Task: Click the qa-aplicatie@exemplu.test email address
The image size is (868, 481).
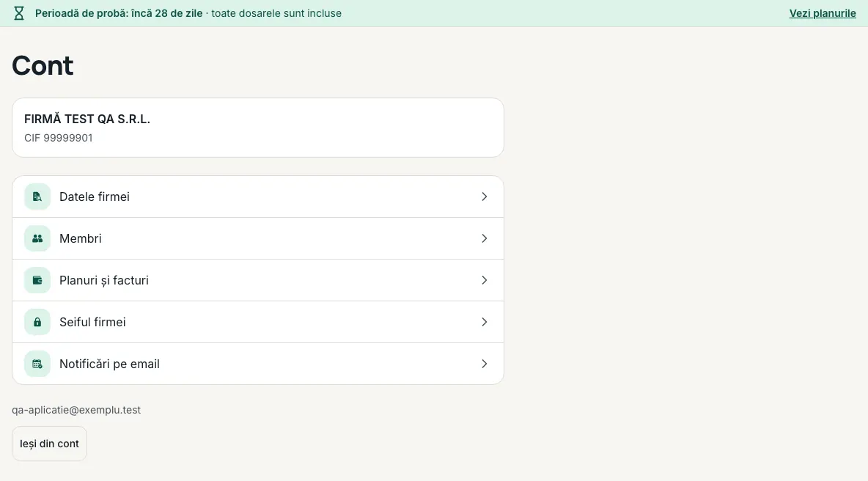Action: coord(76,410)
